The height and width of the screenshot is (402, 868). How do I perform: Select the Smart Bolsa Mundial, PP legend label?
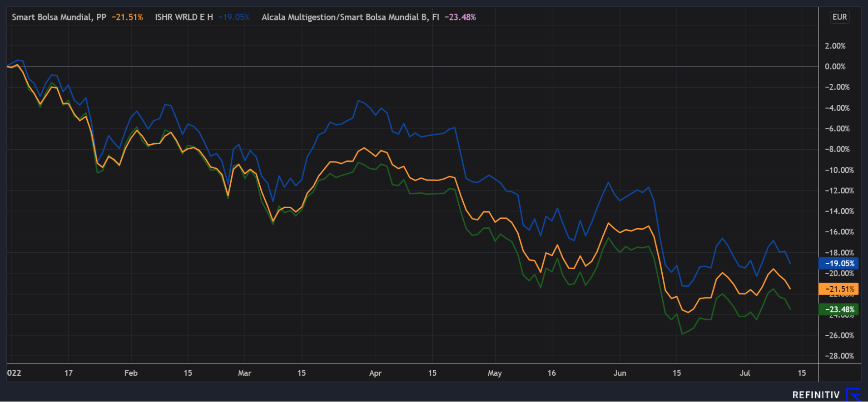tap(59, 17)
